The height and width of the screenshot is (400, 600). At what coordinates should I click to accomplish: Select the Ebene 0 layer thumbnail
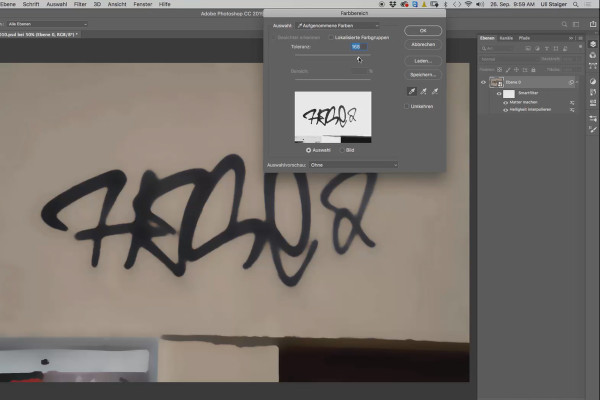tap(496, 82)
